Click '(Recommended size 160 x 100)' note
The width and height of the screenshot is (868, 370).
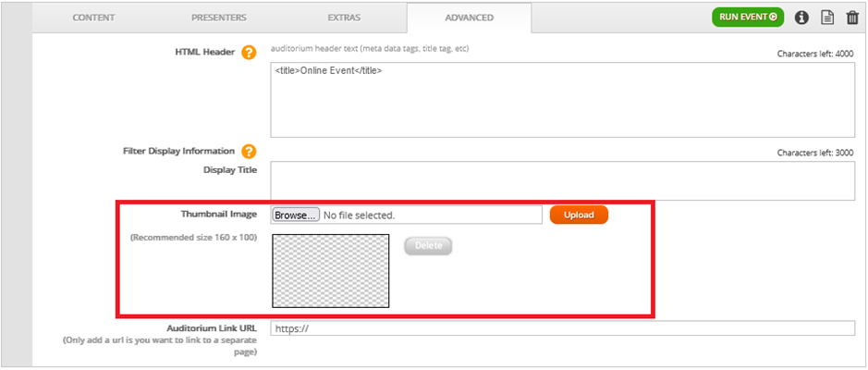click(193, 238)
